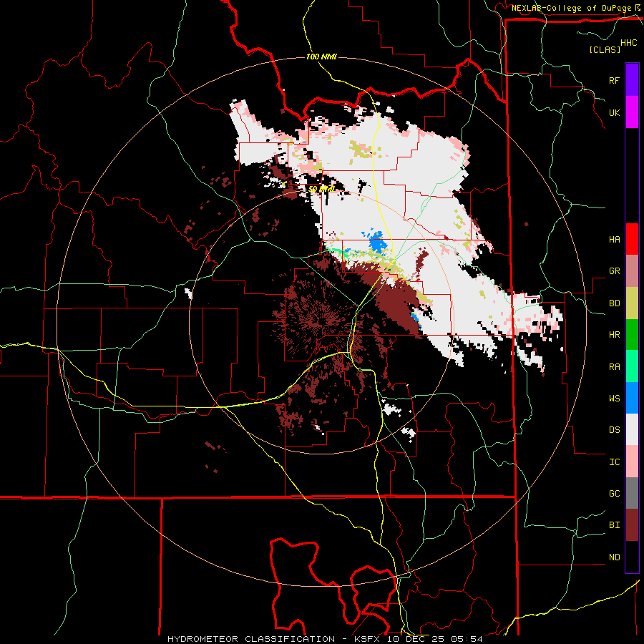Image resolution: width=644 pixels, height=644 pixels.
Task: Click the RF legend label
Action: (614, 80)
